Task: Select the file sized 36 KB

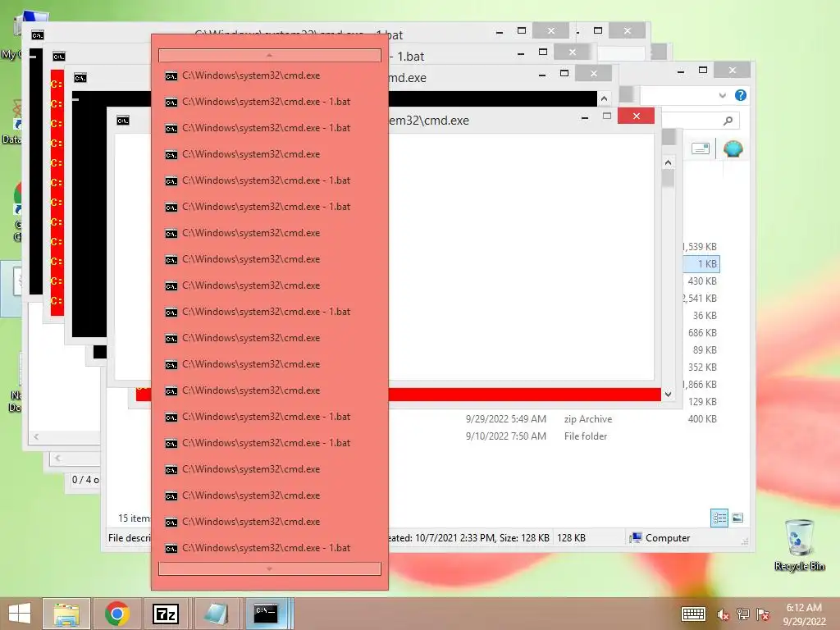Action: coord(705,316)
